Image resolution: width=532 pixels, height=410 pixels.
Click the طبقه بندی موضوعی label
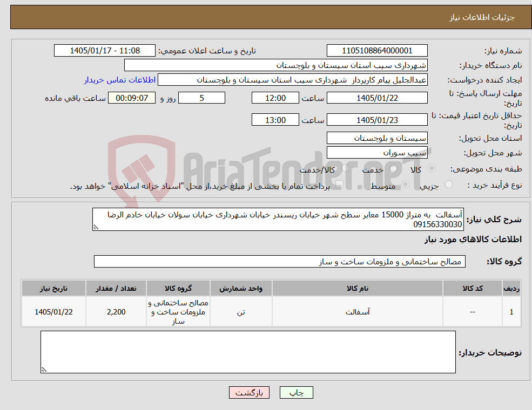tap(486, 169)
